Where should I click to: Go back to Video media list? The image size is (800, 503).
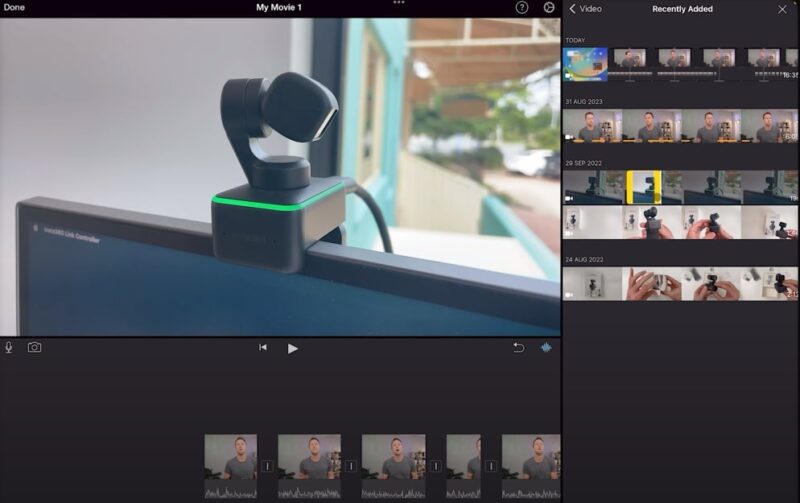point(585,9)
